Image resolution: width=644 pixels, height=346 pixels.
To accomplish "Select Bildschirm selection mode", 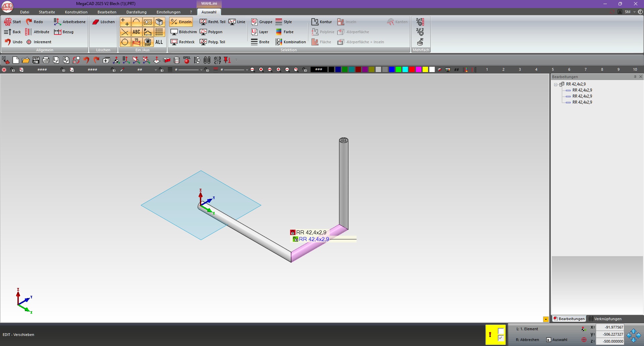I will coord(183,32).
